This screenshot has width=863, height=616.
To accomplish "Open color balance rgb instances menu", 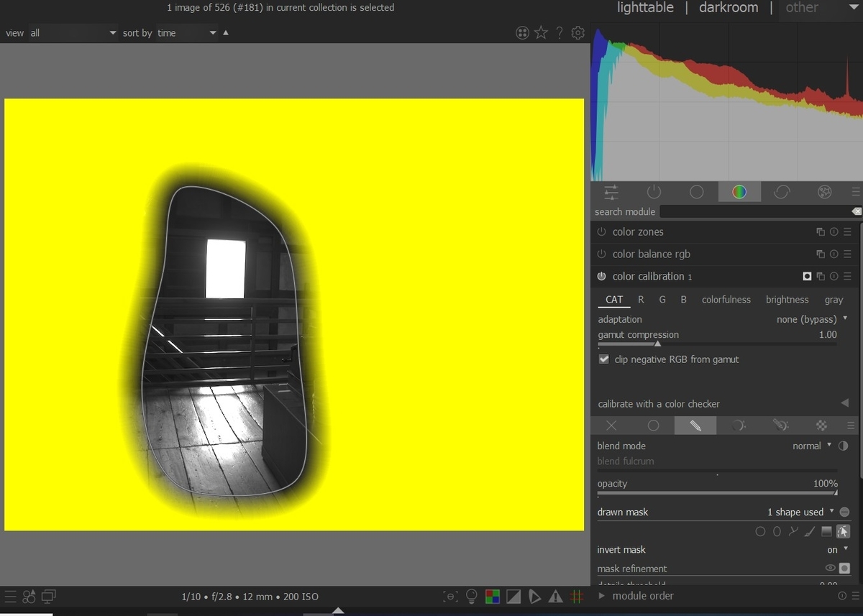I will (x=821, y=254).
